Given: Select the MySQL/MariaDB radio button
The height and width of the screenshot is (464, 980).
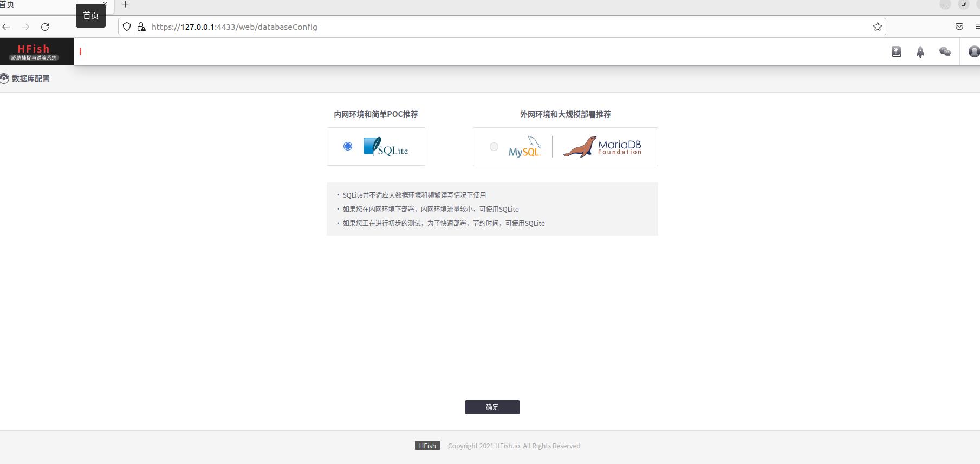Looking at the screenshot, I should (494, 147).
